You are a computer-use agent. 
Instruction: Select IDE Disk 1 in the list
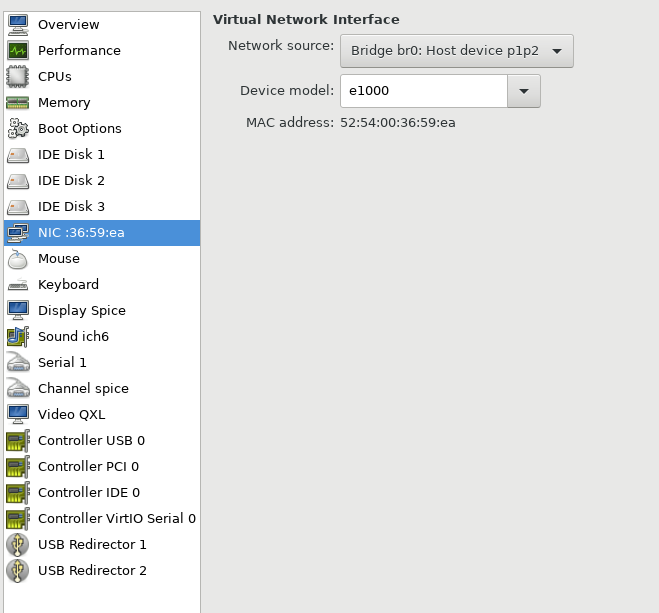tap(102, 155)
